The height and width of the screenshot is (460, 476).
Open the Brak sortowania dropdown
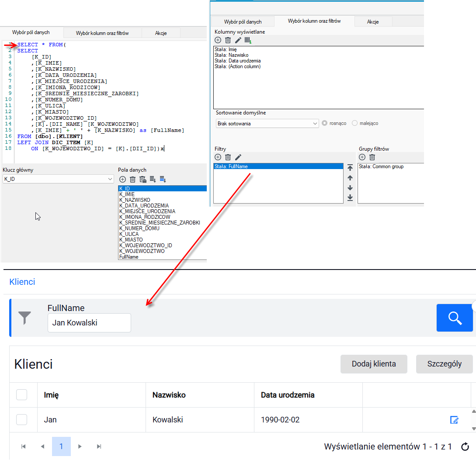pos(267,124)
